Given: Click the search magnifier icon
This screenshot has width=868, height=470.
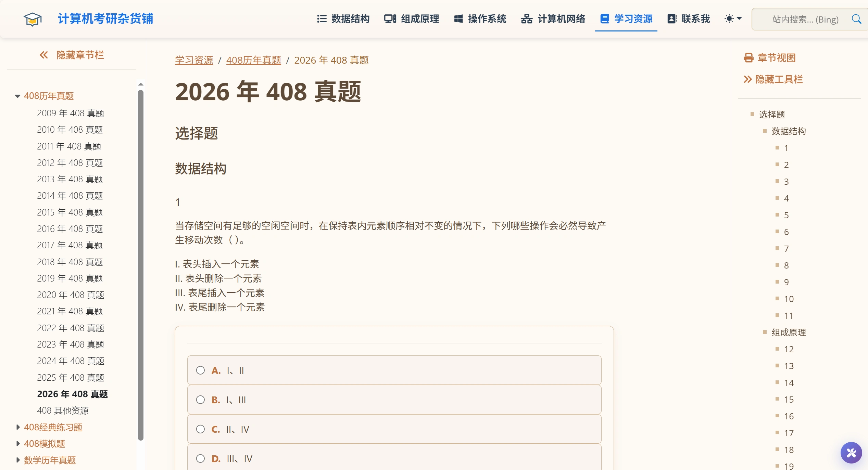Looking at the screenshot, I should click(856, 19).
